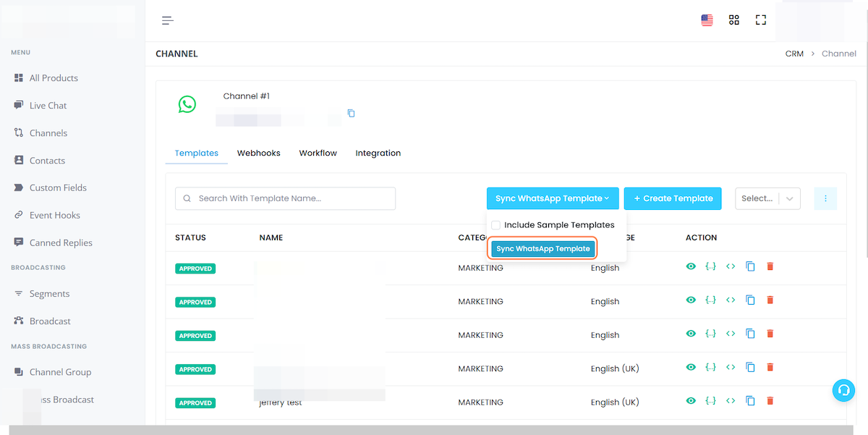Viewport: 868px width, 435px height.
Task: Show code <> for jeffery test template
Action: (x=731, y=401)
